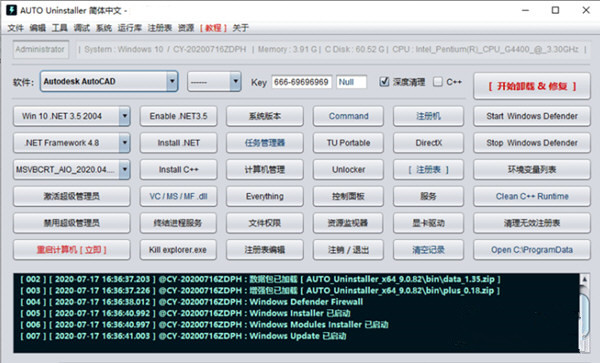Click the 重启计算机 [立即] button
The width and height of the screenshot is (600, 363).
pyautogui.click(x=72, y=250)
